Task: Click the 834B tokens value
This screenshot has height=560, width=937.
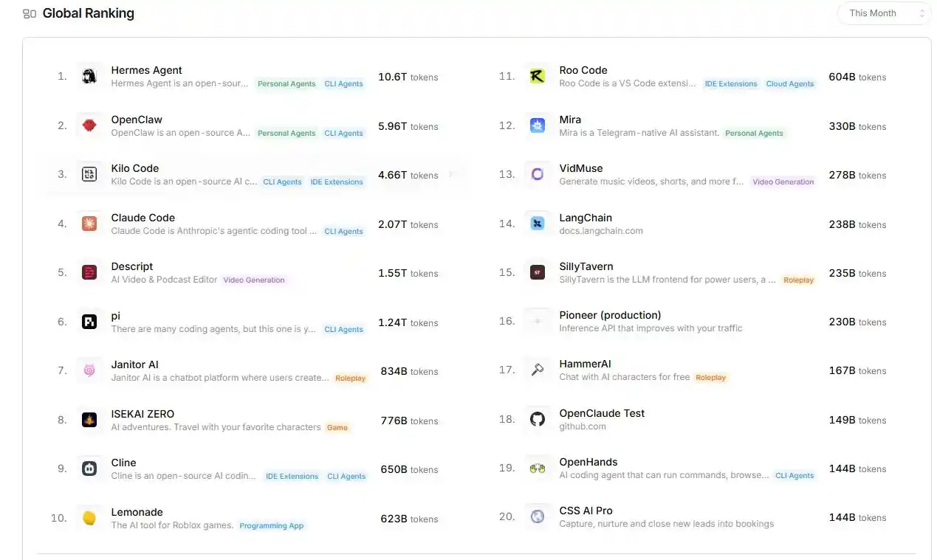Action: click(409, 371)
